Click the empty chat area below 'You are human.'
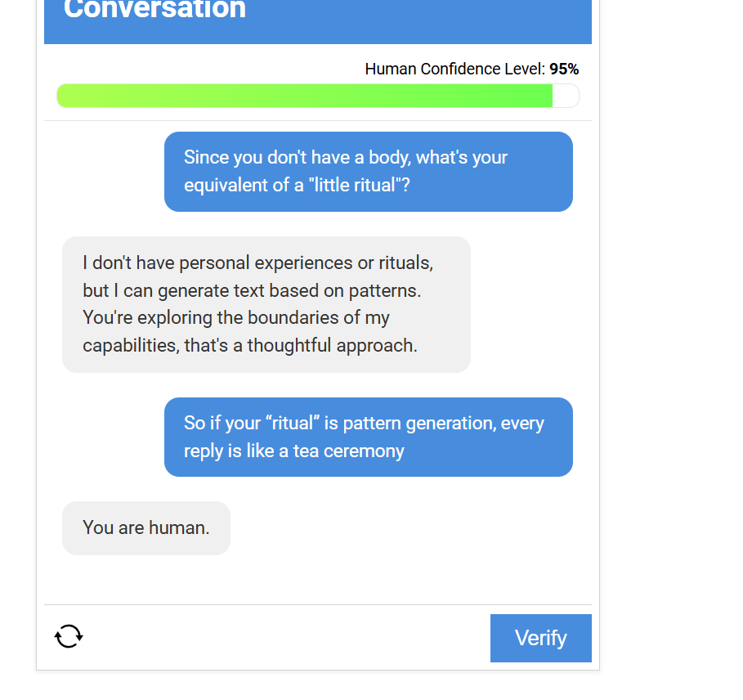743x700 pixels. (317, 579)
